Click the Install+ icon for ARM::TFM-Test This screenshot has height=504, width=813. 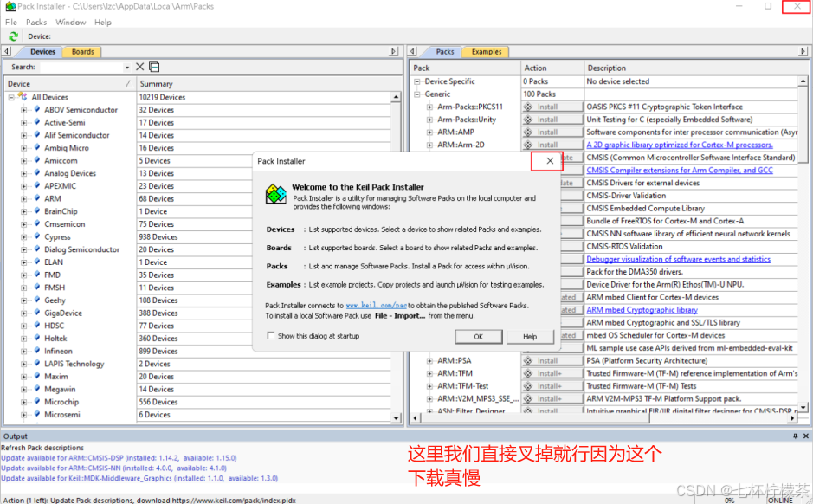[x=528, y=385]
